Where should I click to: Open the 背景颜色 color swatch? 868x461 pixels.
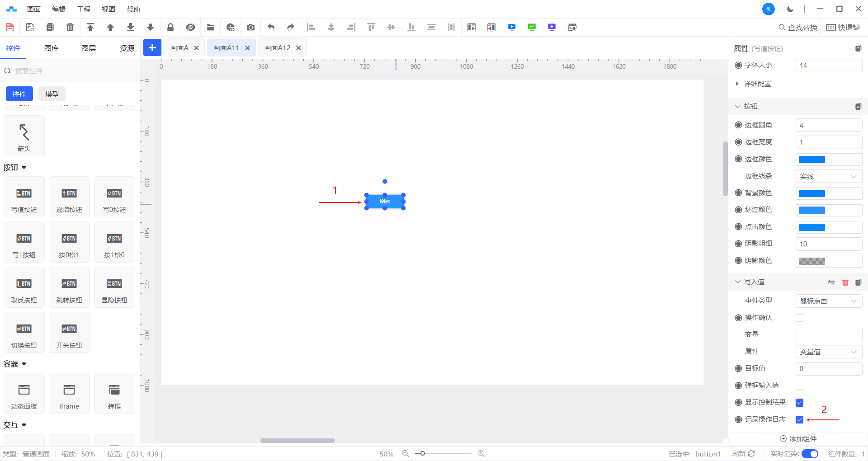pos(811,193)
